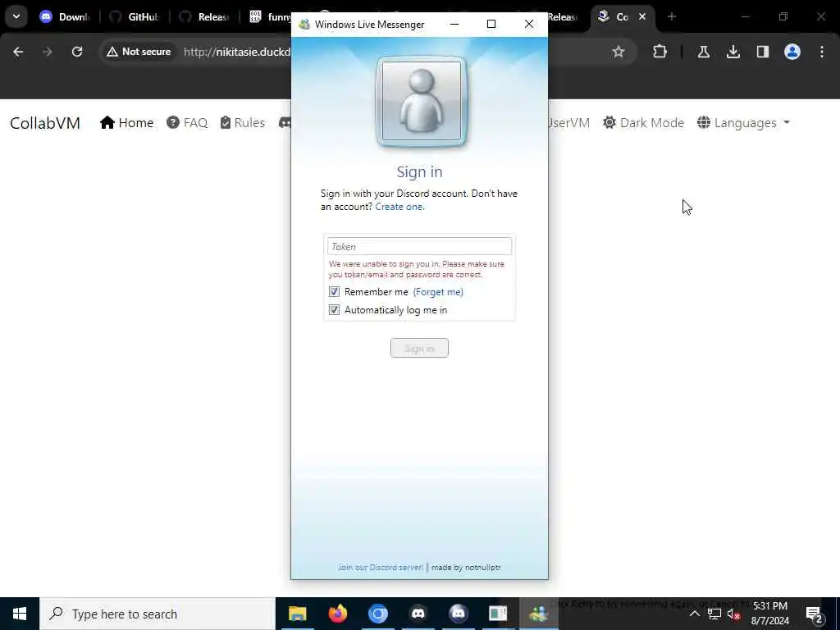Open the Create one account link
This screenshot has width=840, height=630.
tap(399, 207)
